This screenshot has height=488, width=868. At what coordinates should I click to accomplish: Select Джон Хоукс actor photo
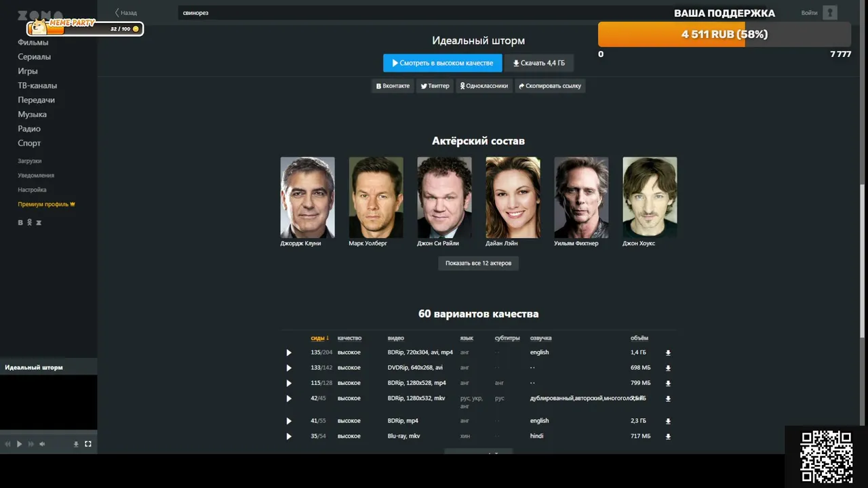click(650, 198)
